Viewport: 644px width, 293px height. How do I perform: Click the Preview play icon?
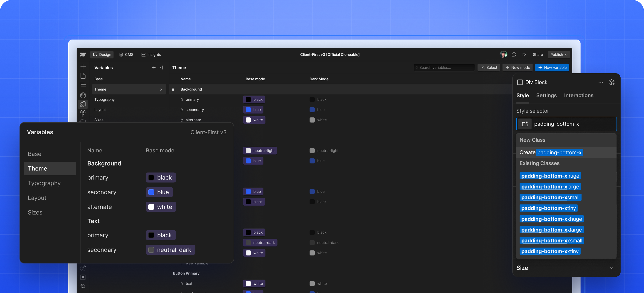pos(524,54)
